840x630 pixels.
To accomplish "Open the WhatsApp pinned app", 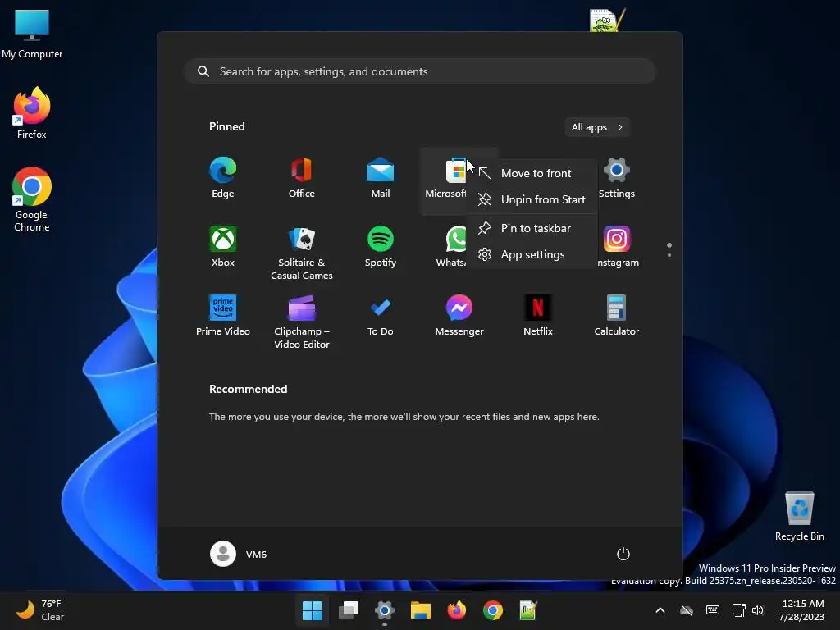I will [x=451, y=247].
